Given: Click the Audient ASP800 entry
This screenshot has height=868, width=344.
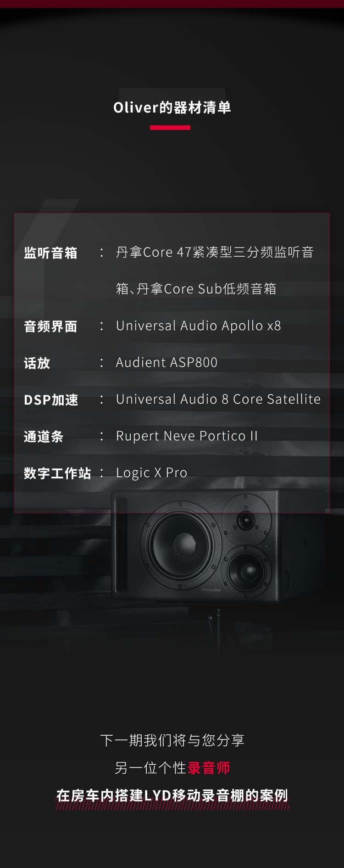Looking at the screenshot, I should coord(166,362).
